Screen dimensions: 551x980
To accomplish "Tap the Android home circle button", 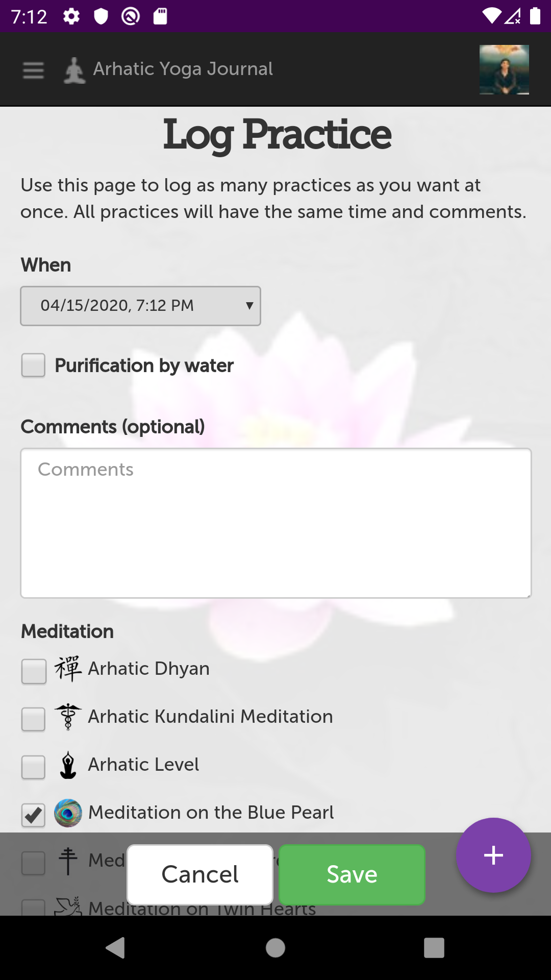I will 275,948.
